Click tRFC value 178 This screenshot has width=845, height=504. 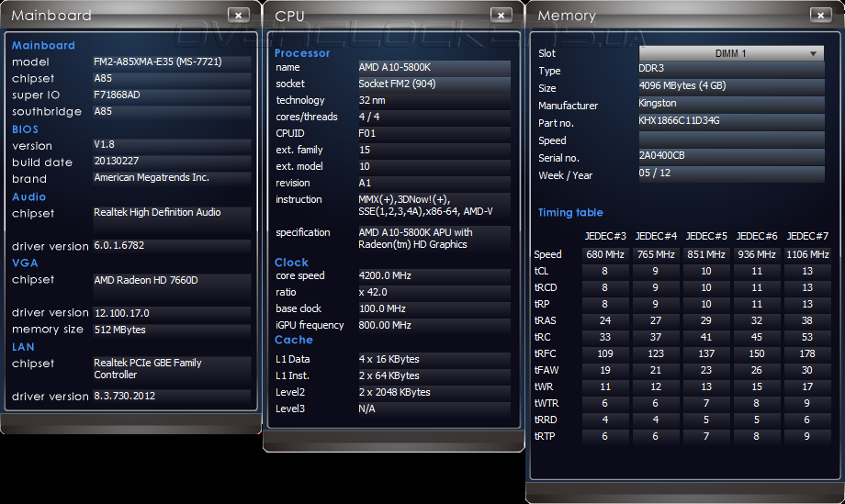coord(807,353)
